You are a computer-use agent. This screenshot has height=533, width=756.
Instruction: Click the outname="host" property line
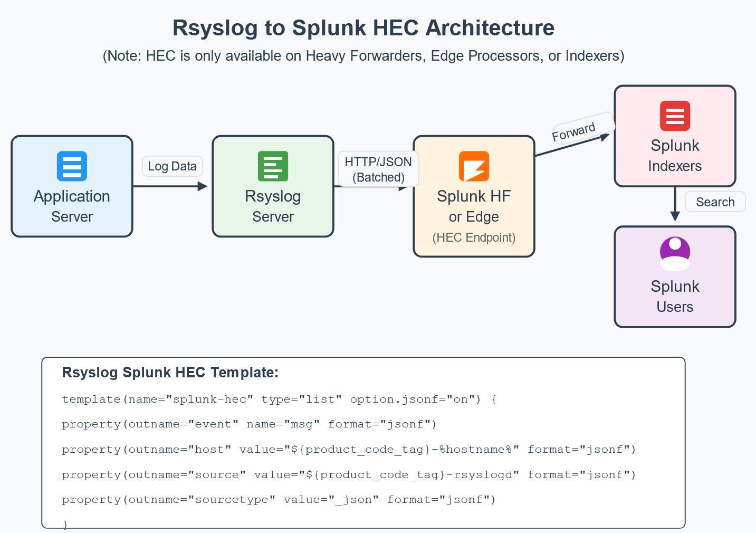coord(349,450)
